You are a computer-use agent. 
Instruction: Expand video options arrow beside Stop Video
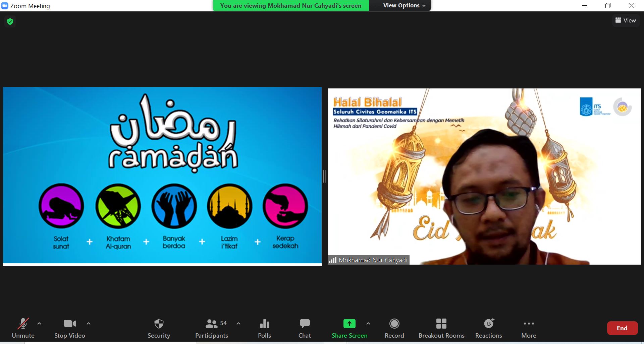[x=89, y=324]
